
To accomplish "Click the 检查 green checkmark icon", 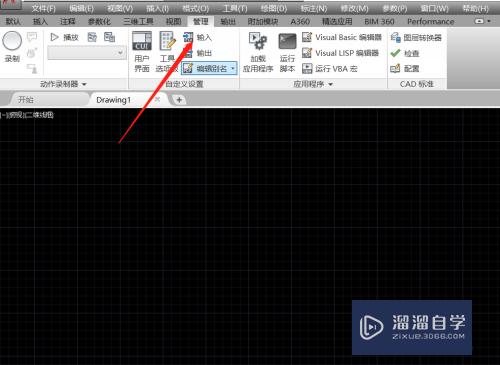I will [x=396, y=53].
